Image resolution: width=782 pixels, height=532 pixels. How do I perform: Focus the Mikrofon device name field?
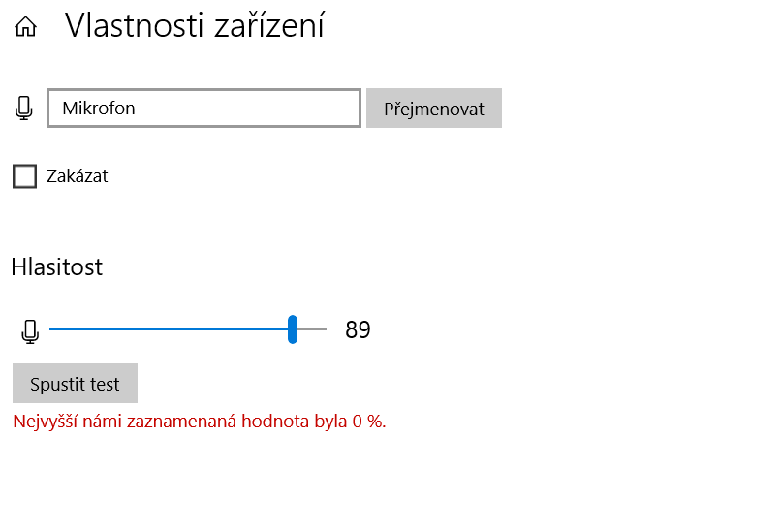203,109
